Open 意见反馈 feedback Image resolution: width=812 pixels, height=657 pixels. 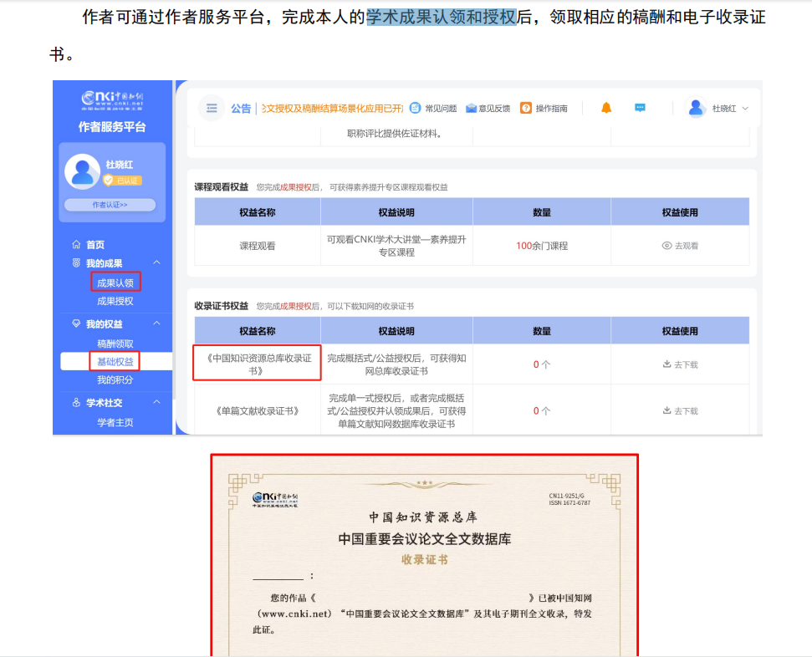pos(471,109)
